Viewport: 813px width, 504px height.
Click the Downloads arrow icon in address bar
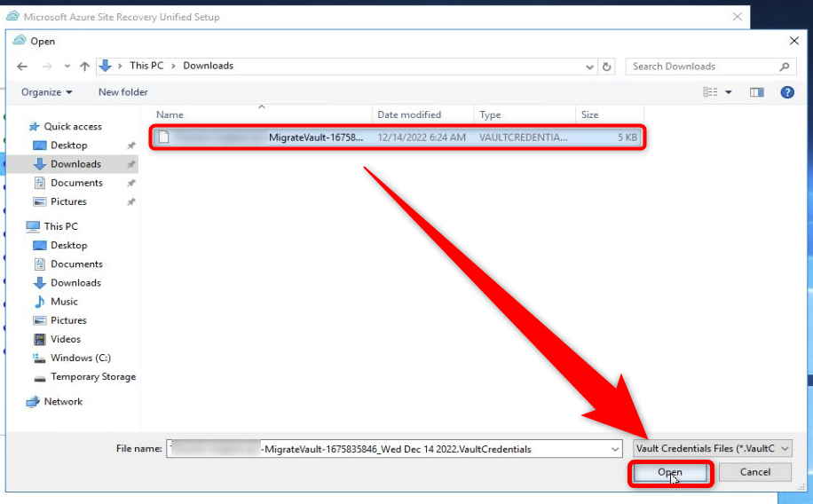click(x=106, y=66)
